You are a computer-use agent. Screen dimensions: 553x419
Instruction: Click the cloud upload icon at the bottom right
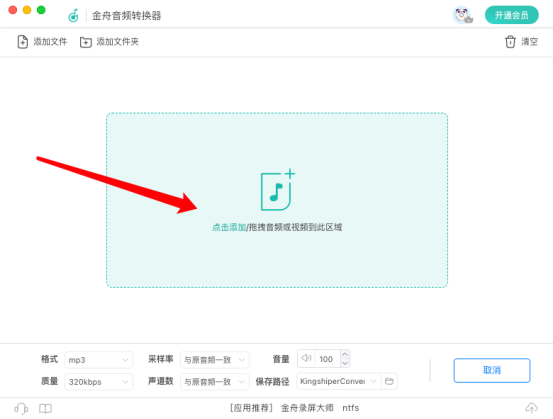click(531, 408)
